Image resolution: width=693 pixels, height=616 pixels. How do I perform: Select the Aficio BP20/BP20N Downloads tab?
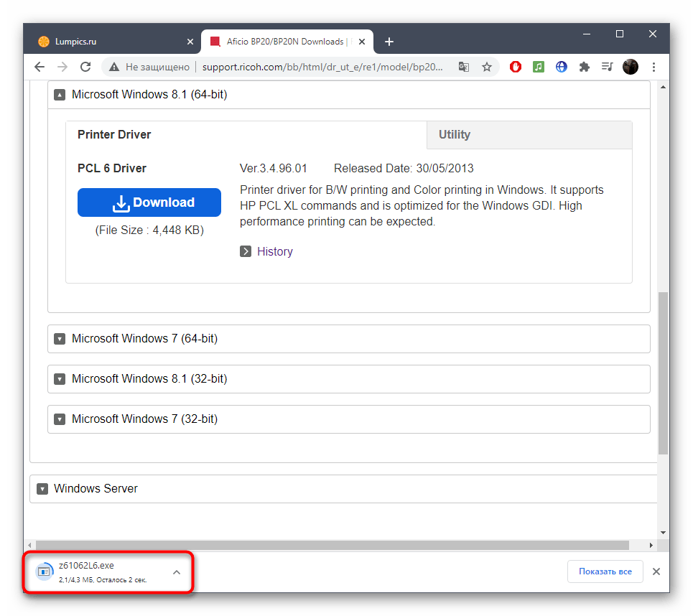(287, 42)
